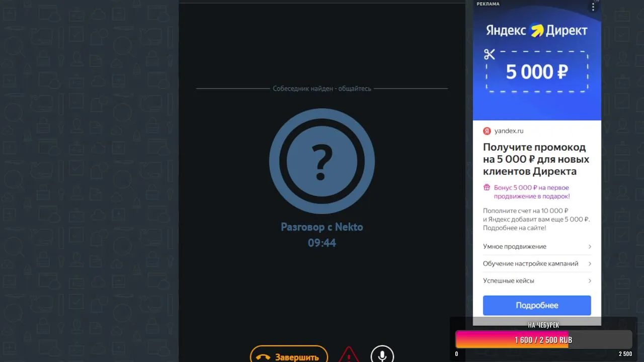
Task: Click the pink gift icon
Action: coord(487,188)
